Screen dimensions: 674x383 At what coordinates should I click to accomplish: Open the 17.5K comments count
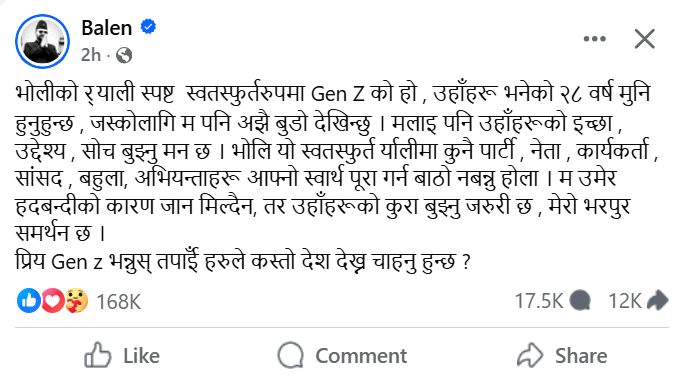(539, 301)
